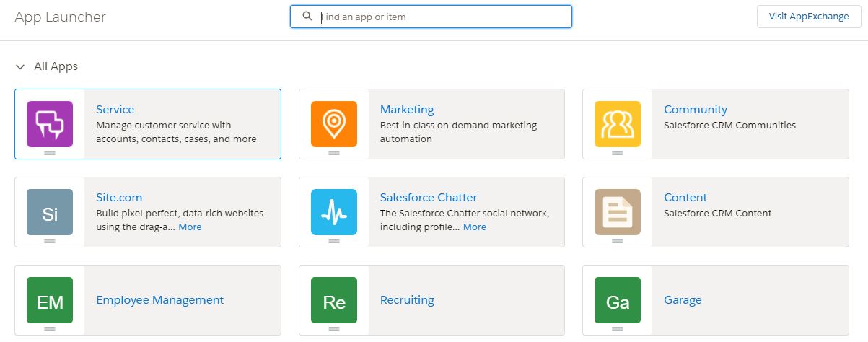Click the drag handle under Service tile
The image size is (868, 342).
click(x=50, y=153)
